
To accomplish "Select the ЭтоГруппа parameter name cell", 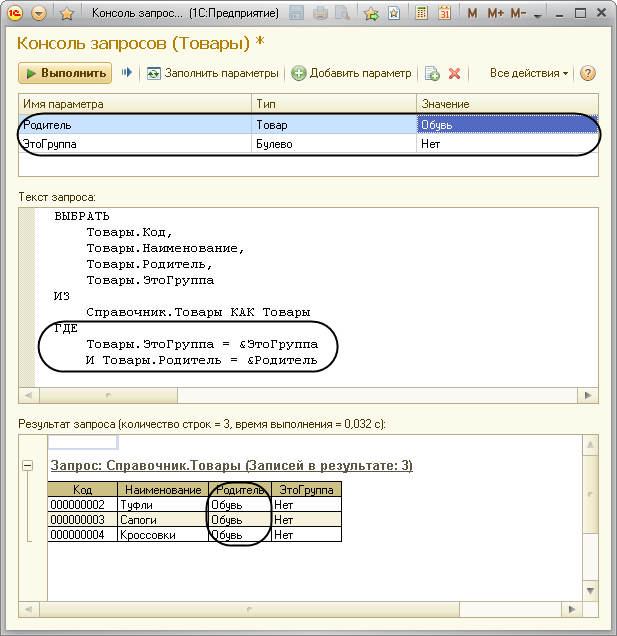I will click(135, 144).
